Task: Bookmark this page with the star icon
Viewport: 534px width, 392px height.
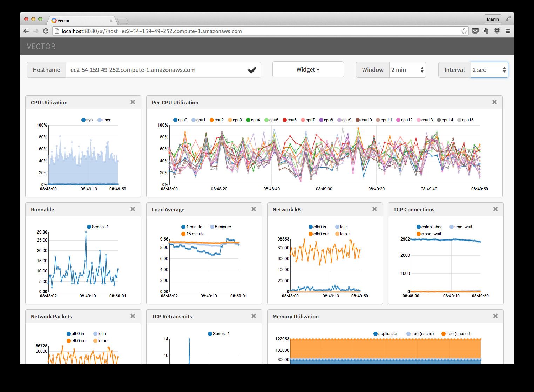Action: click(x=464, y=31)
